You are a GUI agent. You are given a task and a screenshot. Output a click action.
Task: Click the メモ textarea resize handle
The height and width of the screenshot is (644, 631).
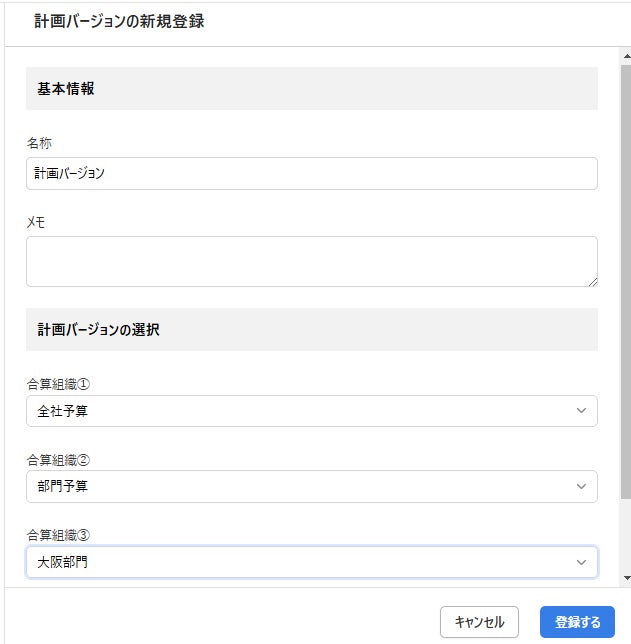592,281
